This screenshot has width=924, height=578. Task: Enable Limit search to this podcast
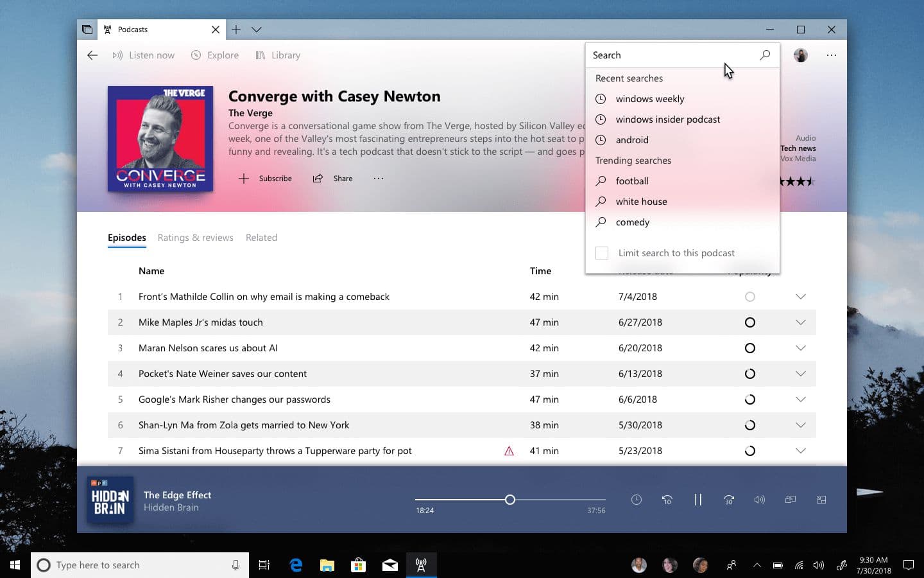click(602, 253)
